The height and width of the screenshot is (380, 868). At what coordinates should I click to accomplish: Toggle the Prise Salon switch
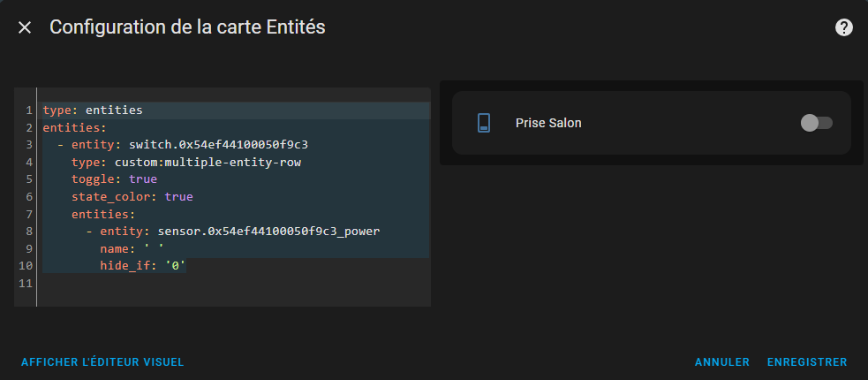point(816,123)
